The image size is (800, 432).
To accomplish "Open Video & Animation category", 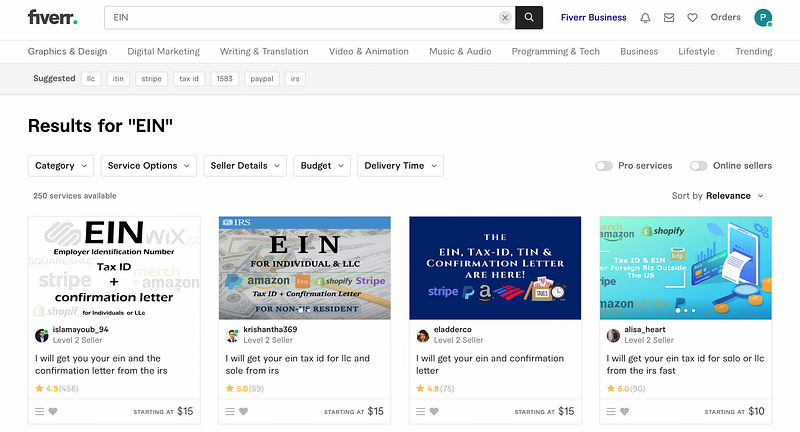I will (368, 52).
